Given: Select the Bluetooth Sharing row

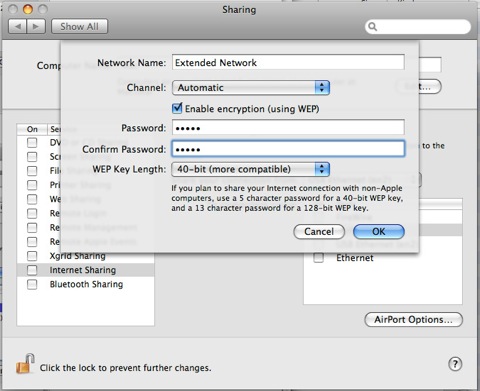Looking at the screenshot, I should 85,284.
